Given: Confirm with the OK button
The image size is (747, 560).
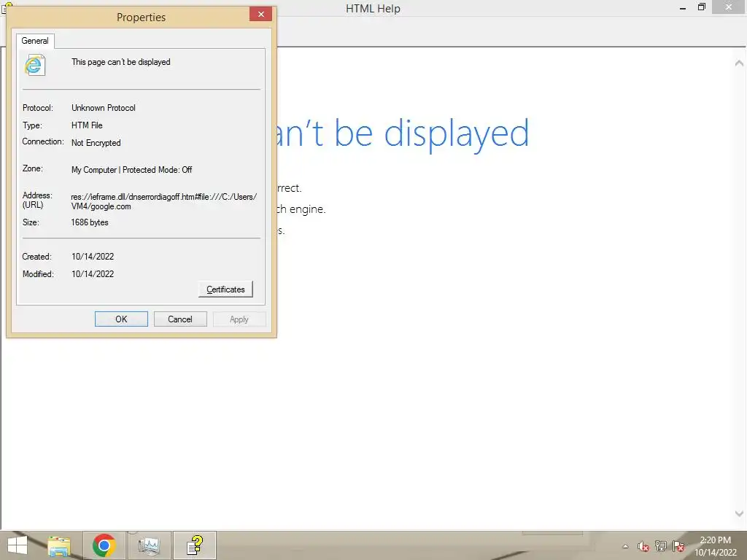Looking at the screenshot, I should coord(121,319).
